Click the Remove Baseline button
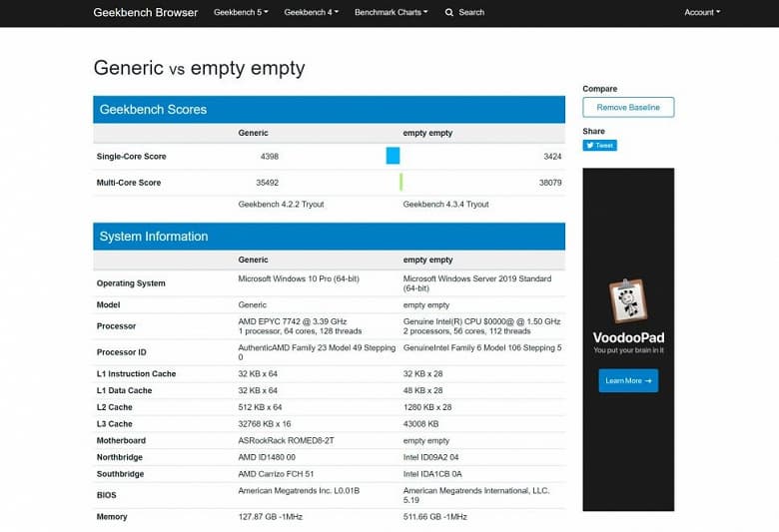The image size is (779, 532). click(628, 107)
